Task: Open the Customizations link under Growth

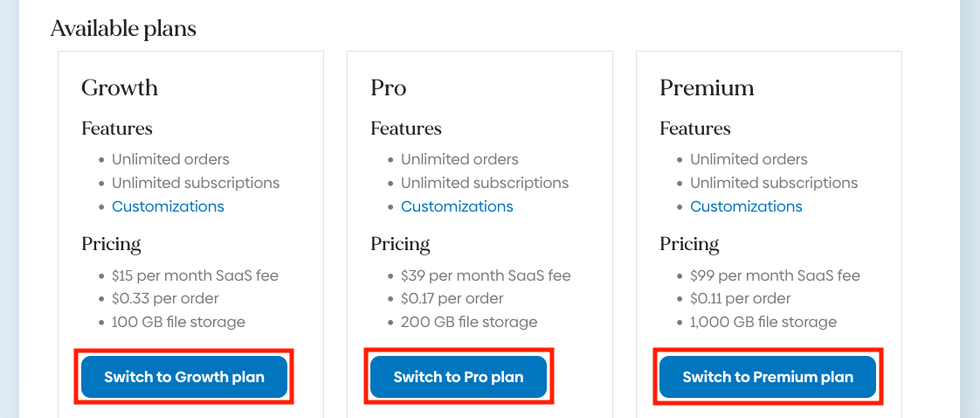Action: point(168,206)
